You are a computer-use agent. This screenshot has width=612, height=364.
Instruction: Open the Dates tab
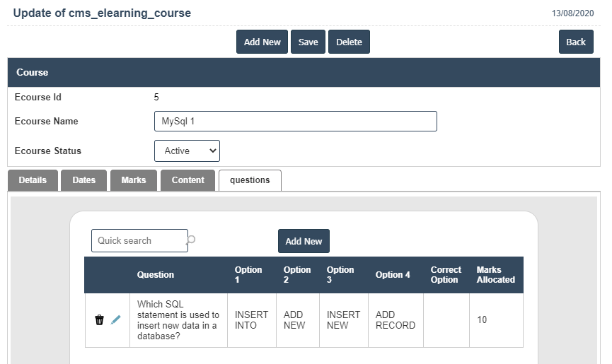pyautogui.click(x=83, y=180)
